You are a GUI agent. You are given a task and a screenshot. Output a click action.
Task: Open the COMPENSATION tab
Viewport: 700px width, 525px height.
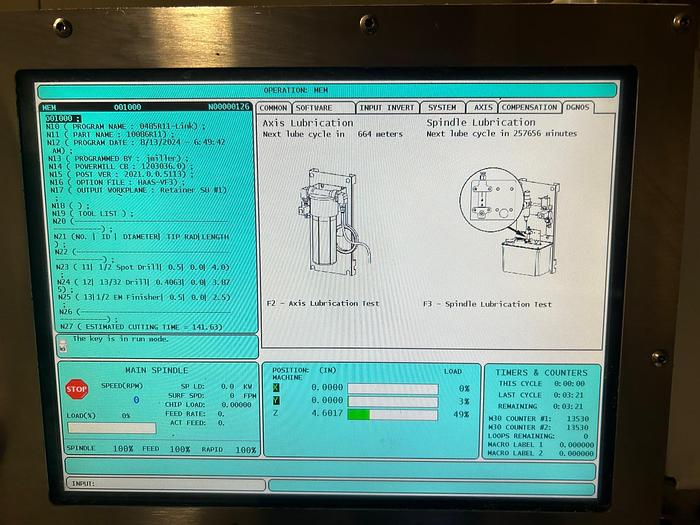coord(529,107)
